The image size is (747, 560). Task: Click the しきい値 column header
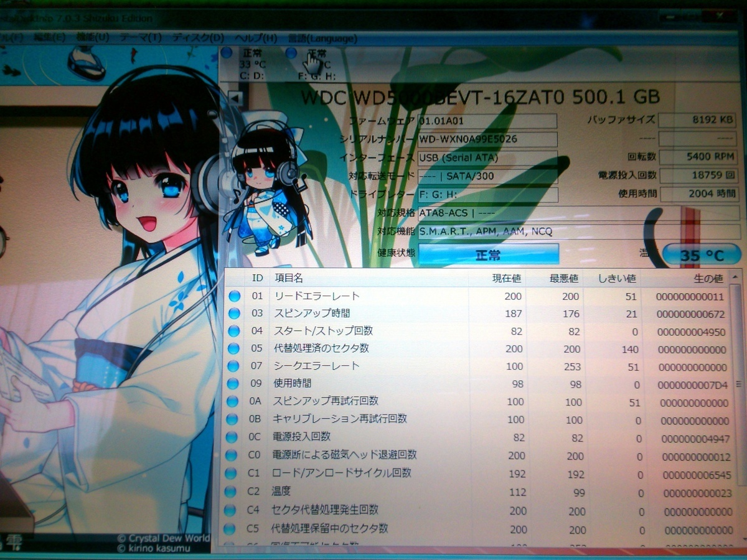point(616,278)
